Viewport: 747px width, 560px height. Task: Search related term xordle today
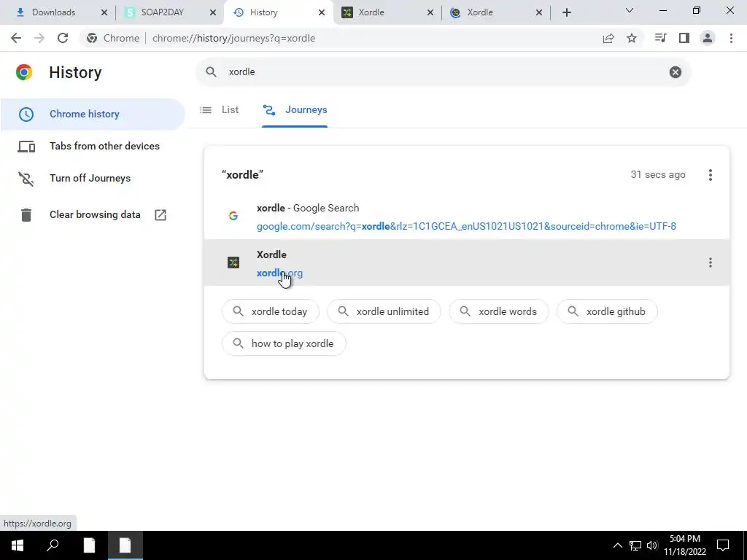pos(271,311)
